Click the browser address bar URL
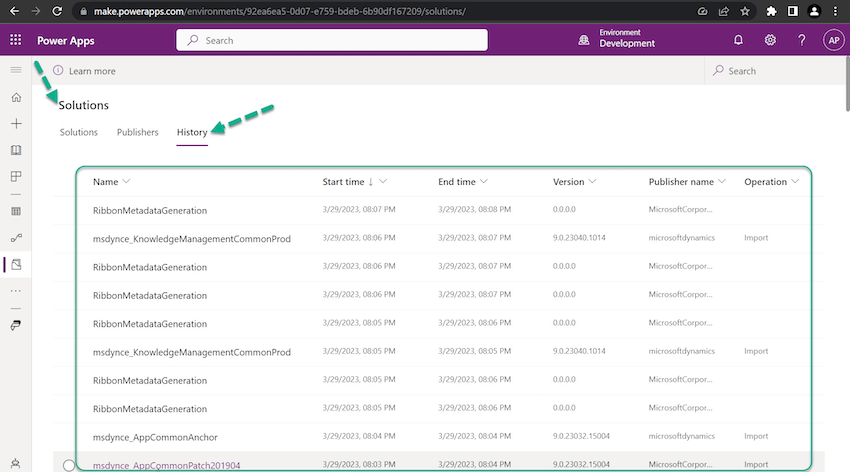 [x=280, y=11]
